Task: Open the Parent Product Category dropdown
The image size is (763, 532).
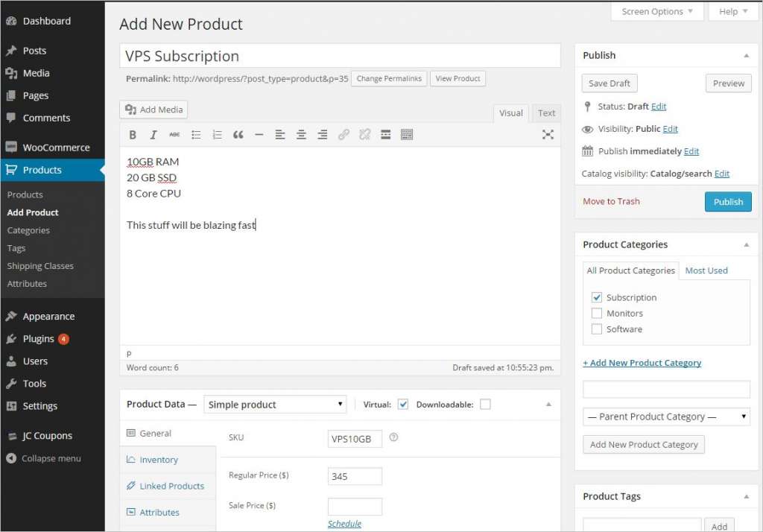Action: tap(666, 417)
